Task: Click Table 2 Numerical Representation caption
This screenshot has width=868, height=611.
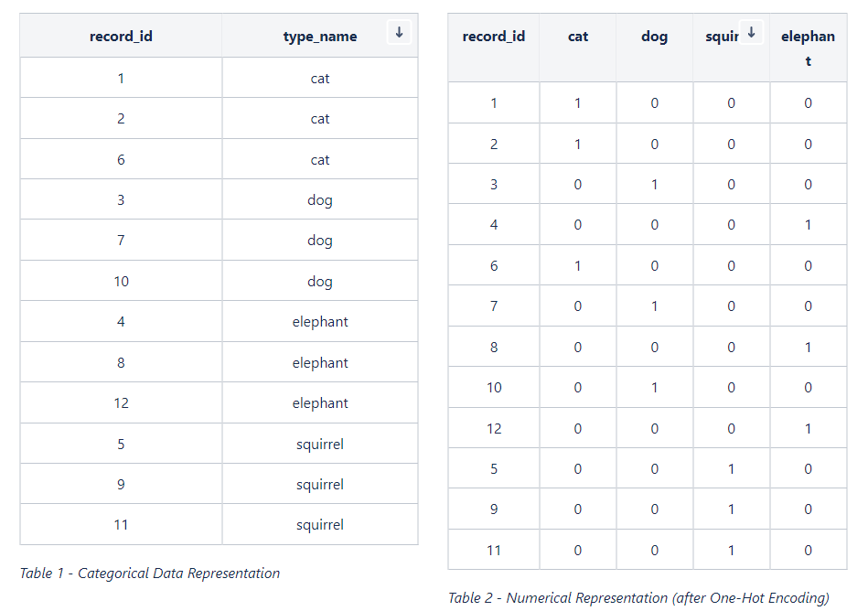Action: click(x=638, y=597)
